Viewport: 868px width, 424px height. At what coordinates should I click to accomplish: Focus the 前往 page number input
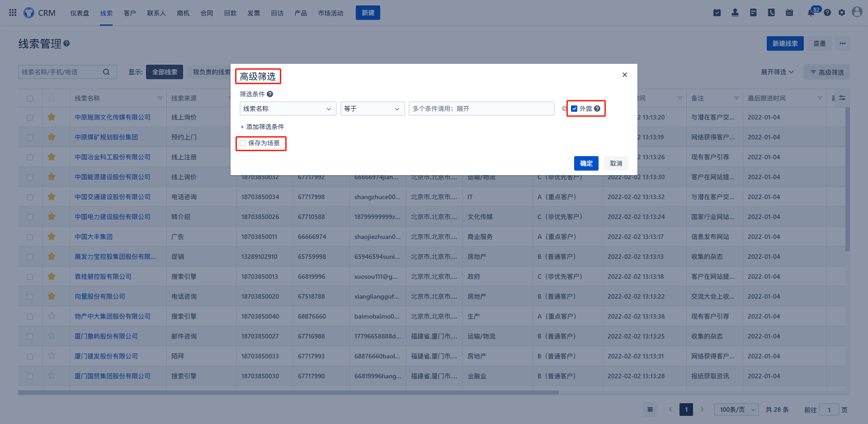(x=829, y=410)
